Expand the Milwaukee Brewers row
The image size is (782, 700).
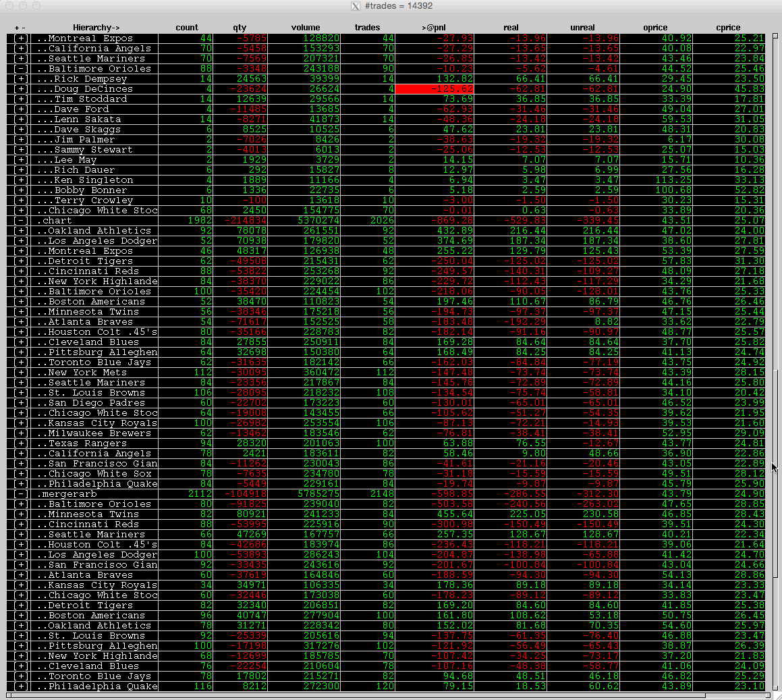(20, 433)
